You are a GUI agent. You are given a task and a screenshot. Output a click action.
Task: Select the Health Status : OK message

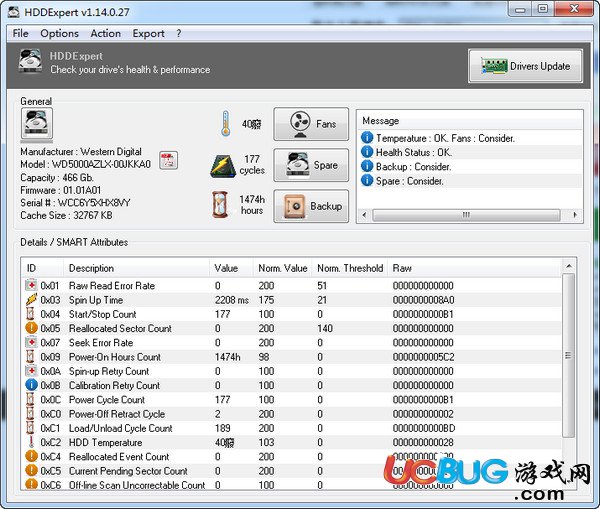(x=414, y=152)
